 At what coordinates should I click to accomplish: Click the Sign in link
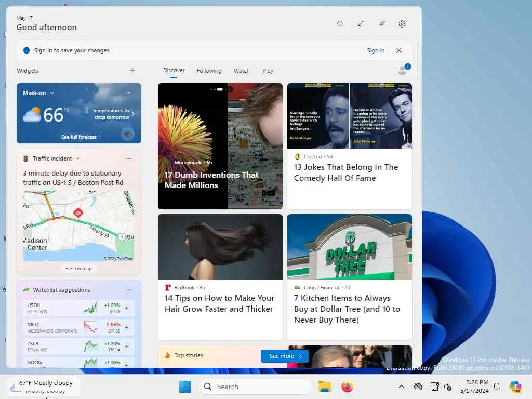click(375, 50)
